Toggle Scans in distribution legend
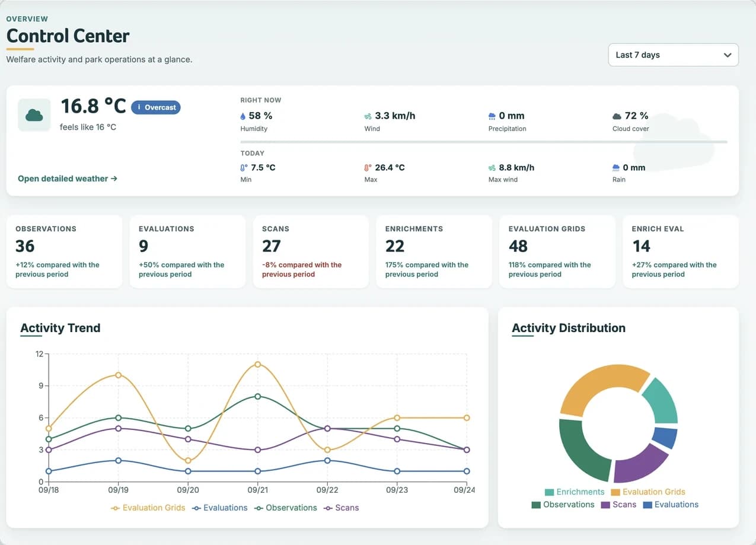Image resolution: width=756 pixels, height=545 pixels. (x=618, y=505)
